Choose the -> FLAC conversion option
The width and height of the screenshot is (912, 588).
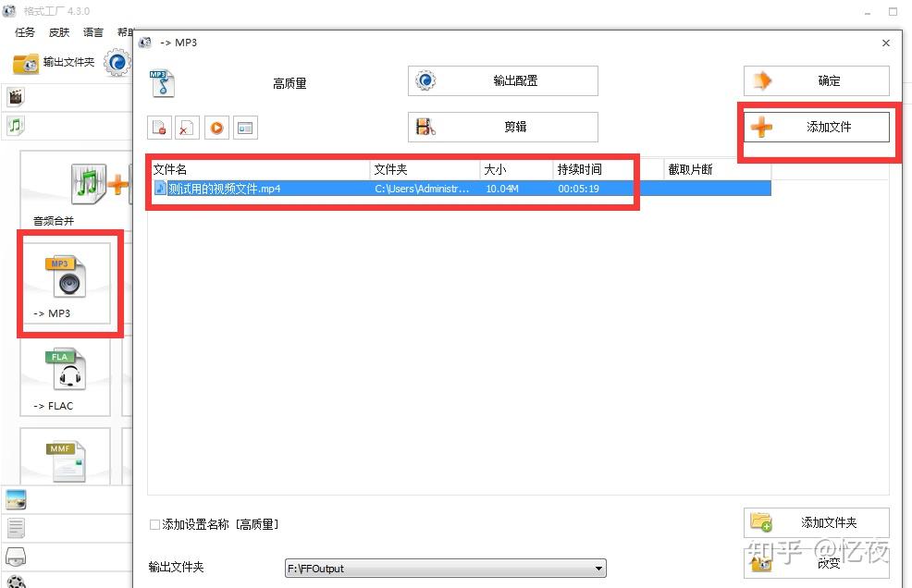(65, 377)
